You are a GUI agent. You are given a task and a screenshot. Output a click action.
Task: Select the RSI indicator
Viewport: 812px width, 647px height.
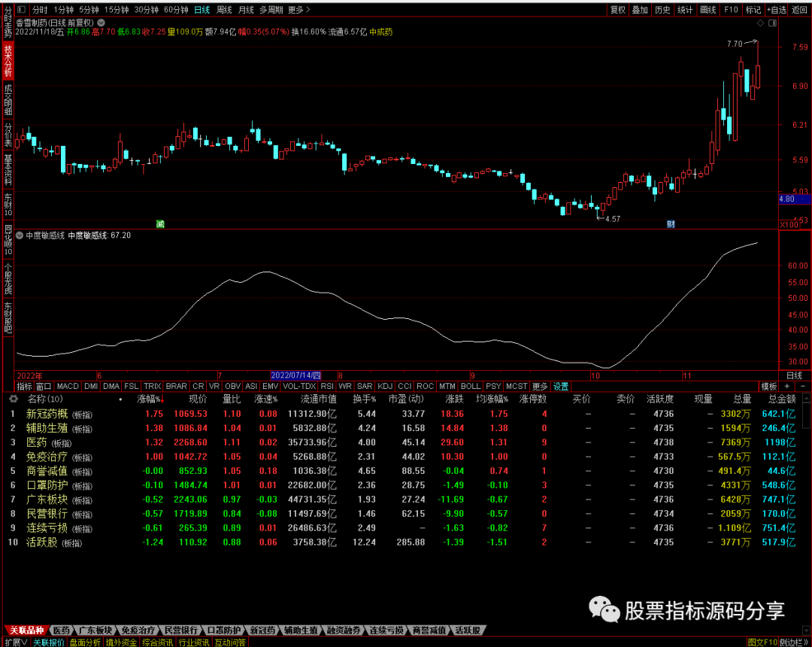[x=327, y=387]
